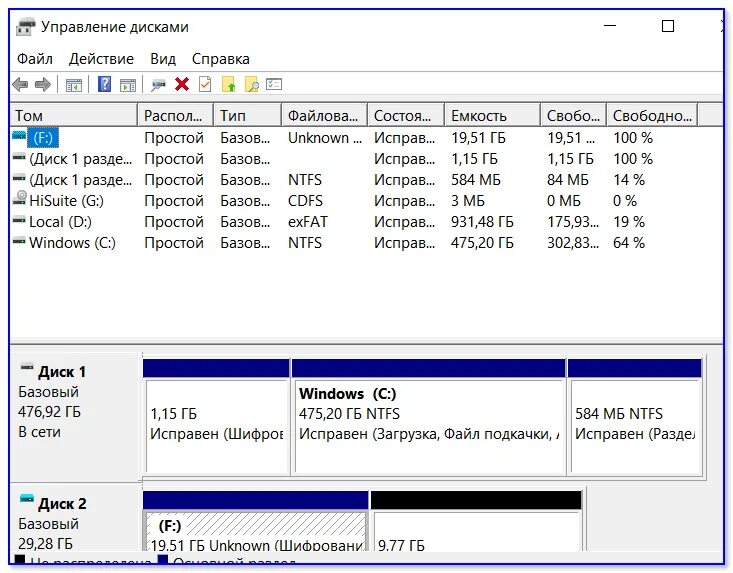This screenshot has height=573, width=733.
Task: Click the Disk Management title bar icon
Action: coord(25,27)
